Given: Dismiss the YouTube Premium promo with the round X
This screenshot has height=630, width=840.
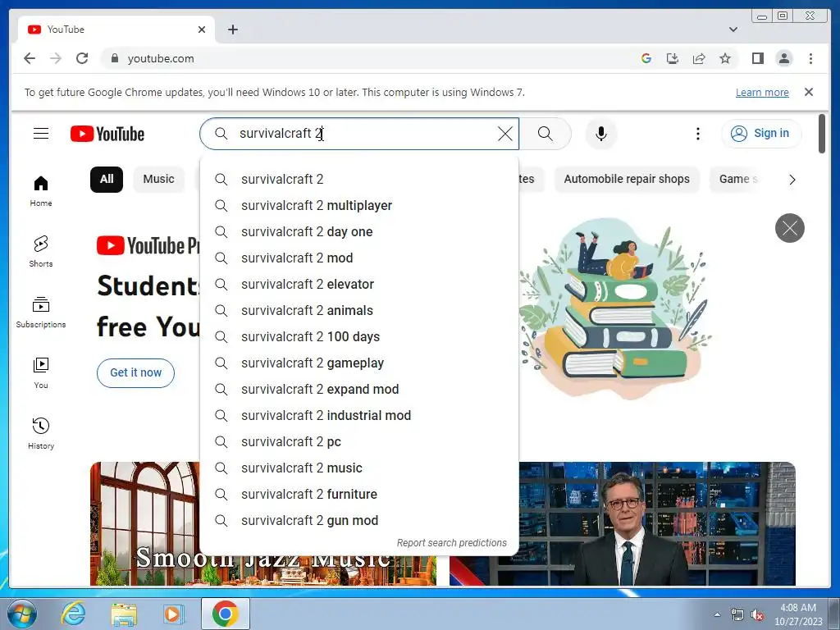Looking at the screenshot, I should coord(790,228).
